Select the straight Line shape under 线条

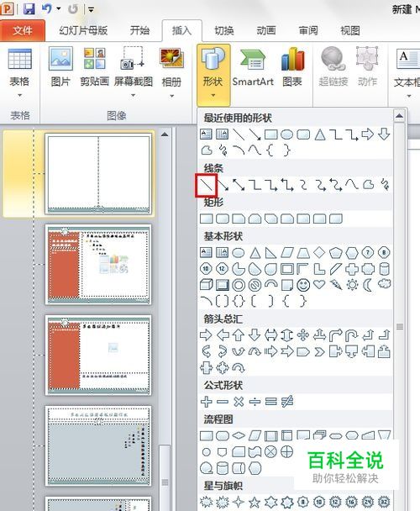(x=207, y=185)
